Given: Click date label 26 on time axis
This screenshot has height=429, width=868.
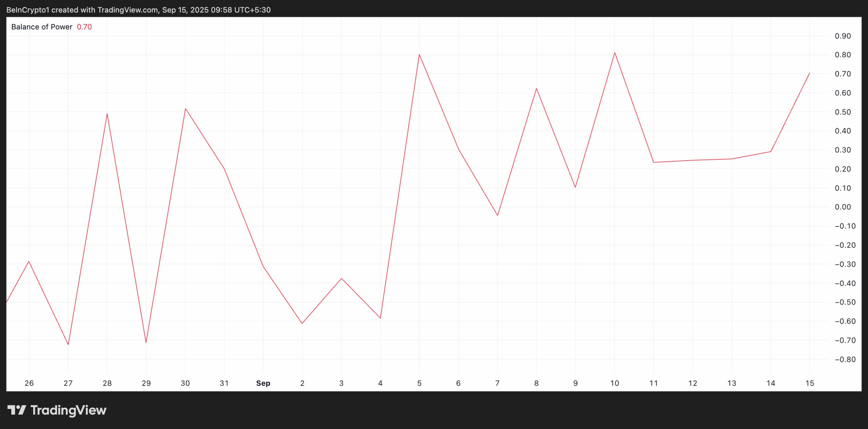Looking at the screenshot, I should pyautogui.click(x=29, y=383).
